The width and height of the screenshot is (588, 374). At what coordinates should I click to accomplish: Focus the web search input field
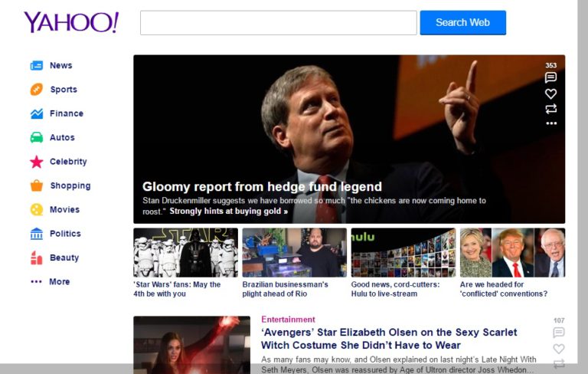tap(278, 23)
